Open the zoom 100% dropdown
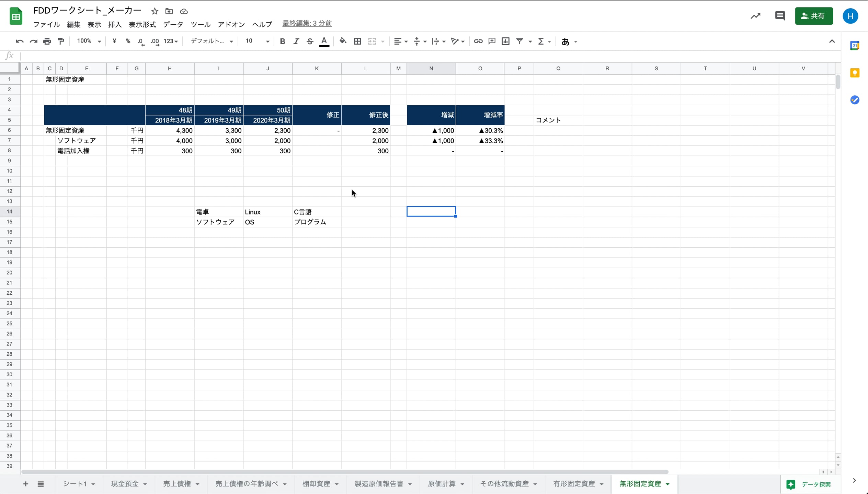The height and width of the screenshot is (494, 868). (89, 41)
